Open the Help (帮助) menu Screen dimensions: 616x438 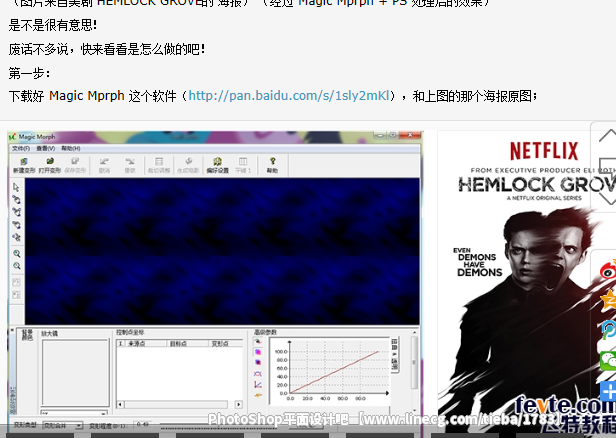click(x=71, y=148)
